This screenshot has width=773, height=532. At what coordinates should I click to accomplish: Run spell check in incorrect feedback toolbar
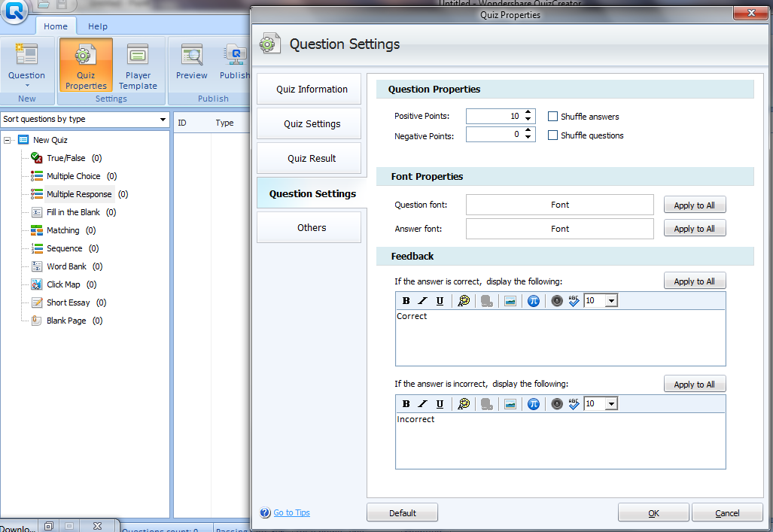click(x=574, y=404)
